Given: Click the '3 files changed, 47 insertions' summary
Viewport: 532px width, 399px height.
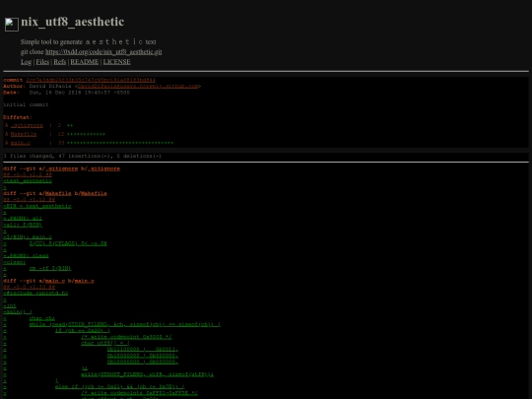Looking at the screenshot, I should tap(83, 156).
